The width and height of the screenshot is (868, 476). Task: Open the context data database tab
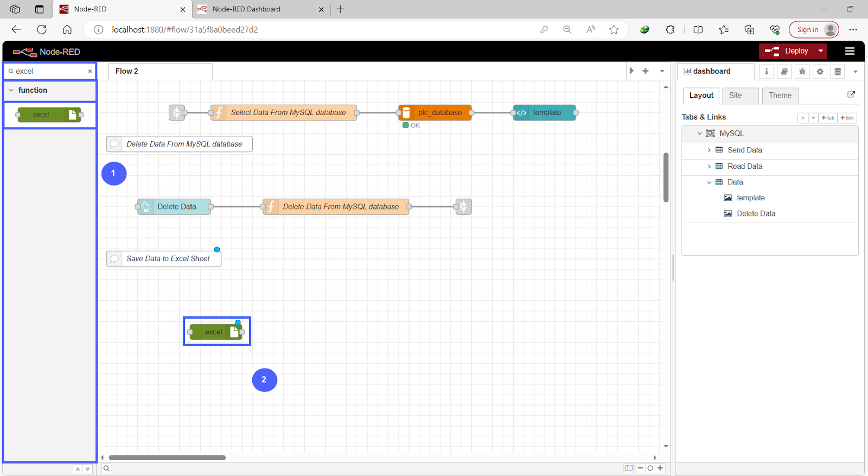tap(838, 72)
